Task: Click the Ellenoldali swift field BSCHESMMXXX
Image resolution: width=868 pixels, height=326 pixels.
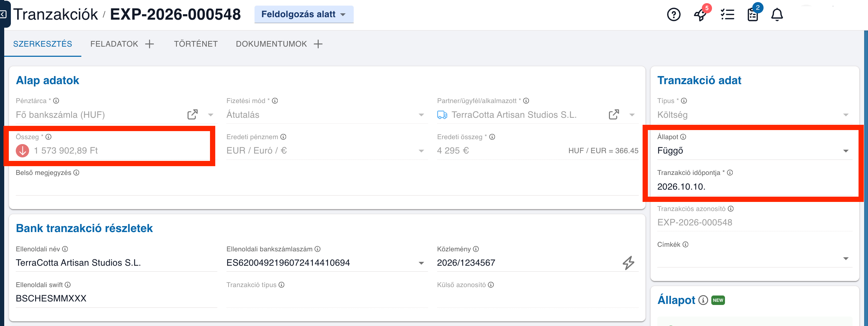Action: coord(116,299)
